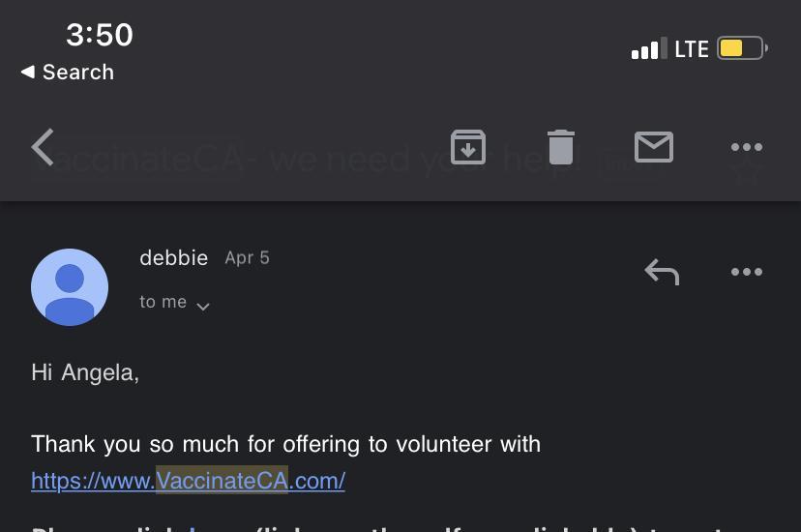Tap the sender name 'debbie'
The height and width of the screenshot is (532, 801).
(174, 258)
